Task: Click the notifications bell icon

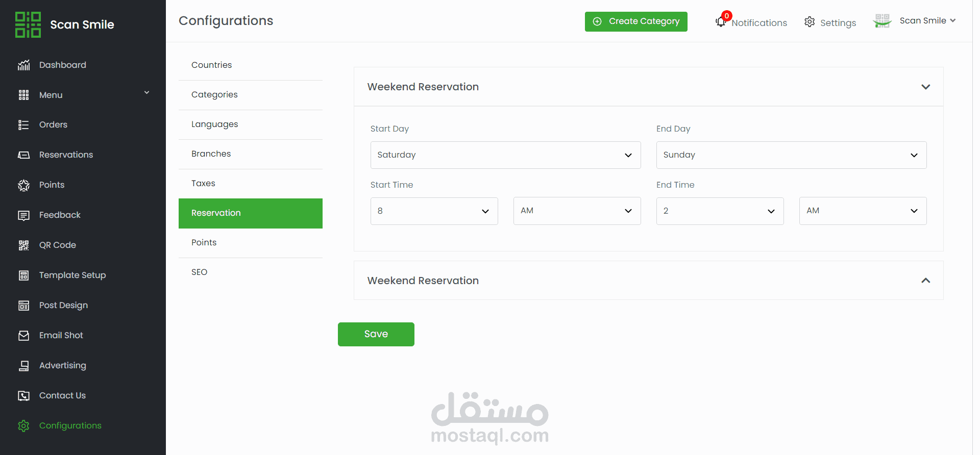Action: pos(721,22)
